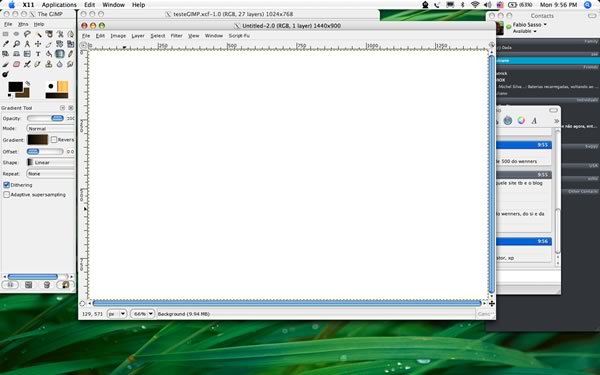Select the Crop knife tool
This screenshot has height=375, width=600.
[49, 44]
